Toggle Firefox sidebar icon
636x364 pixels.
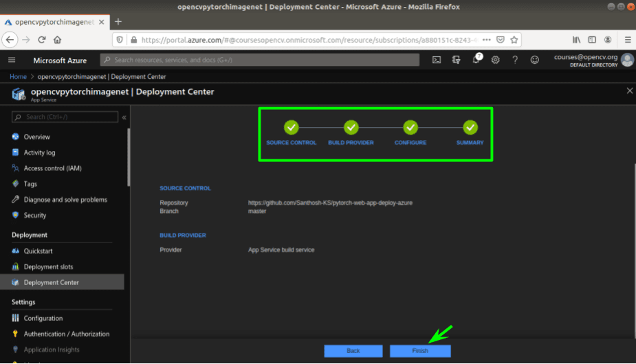pos(592,40)
